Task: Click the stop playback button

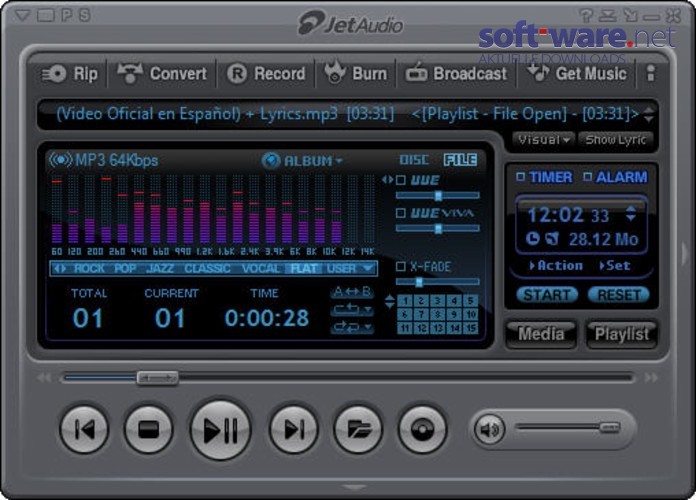Action: click(148, 429)
